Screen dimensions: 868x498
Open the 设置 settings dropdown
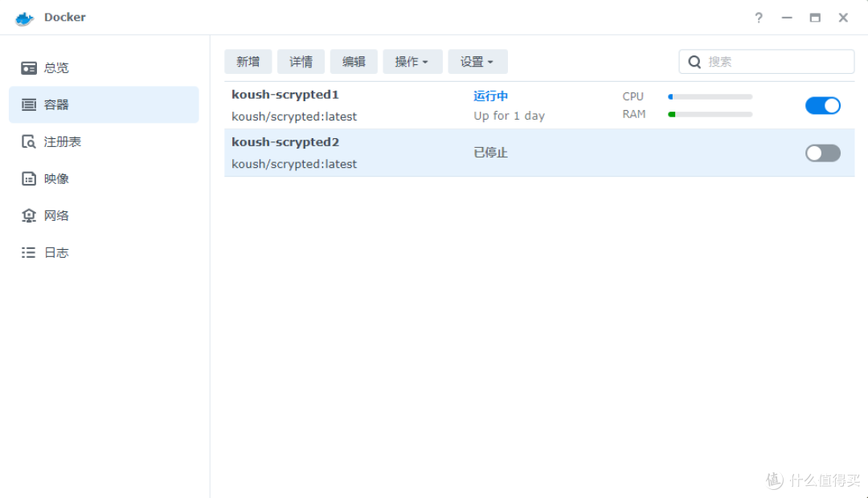pyautogui.click(x=477, y=61)
